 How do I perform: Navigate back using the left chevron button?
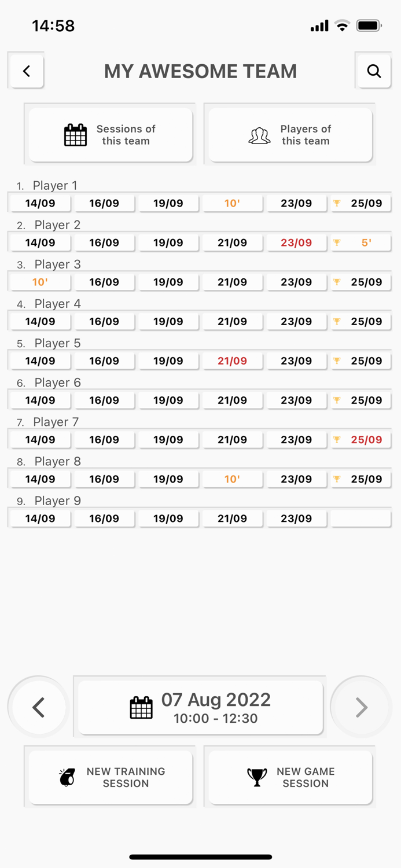point(25,71)
